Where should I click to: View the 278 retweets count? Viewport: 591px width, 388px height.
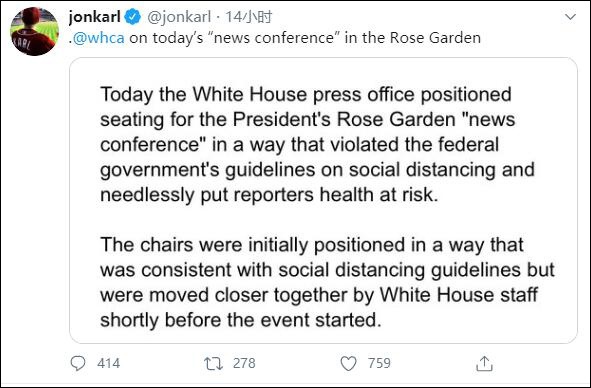tap(244, 363)
